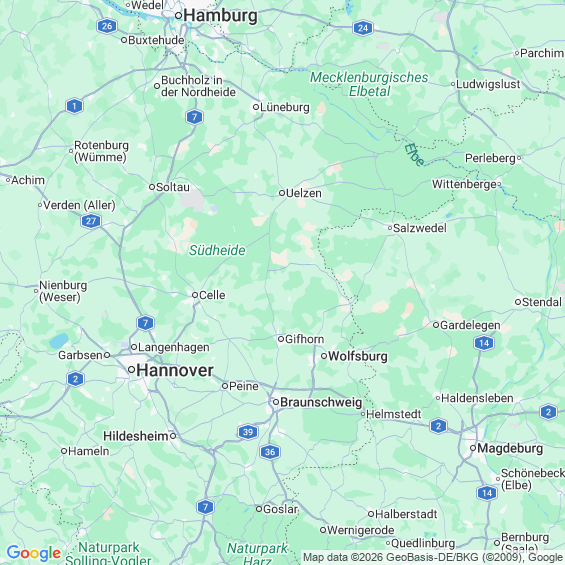Click the A24 highway shield east of Hamburg

(x=363, y=28)
